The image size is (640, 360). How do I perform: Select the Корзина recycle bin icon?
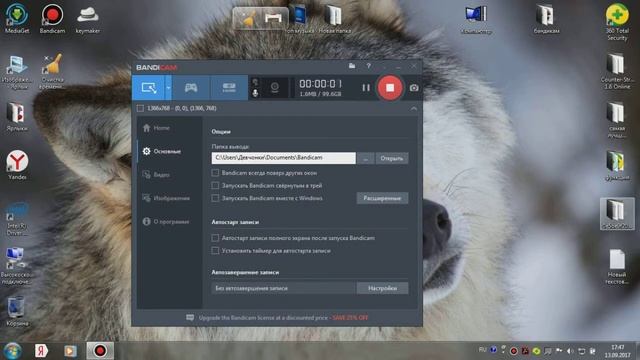[17, 311]
